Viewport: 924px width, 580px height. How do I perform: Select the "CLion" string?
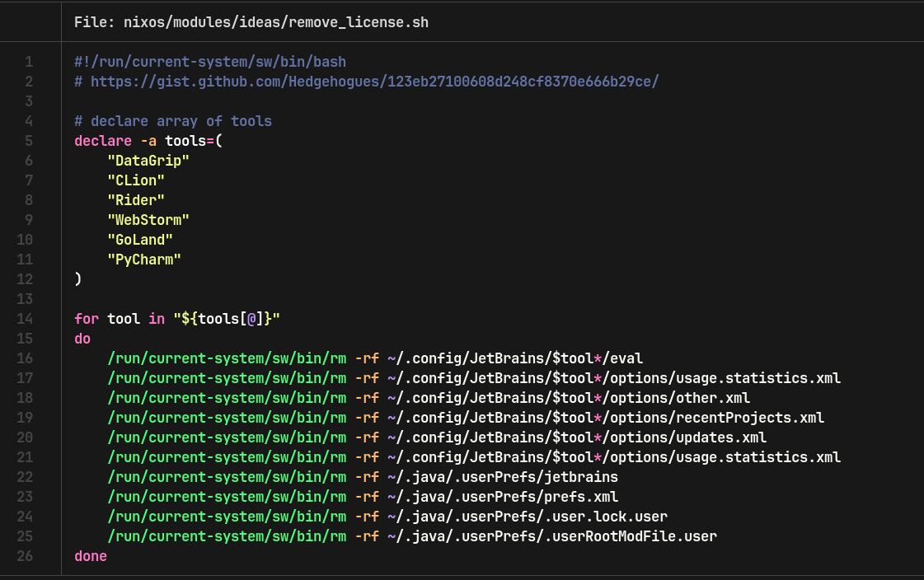tap(136, 180)
